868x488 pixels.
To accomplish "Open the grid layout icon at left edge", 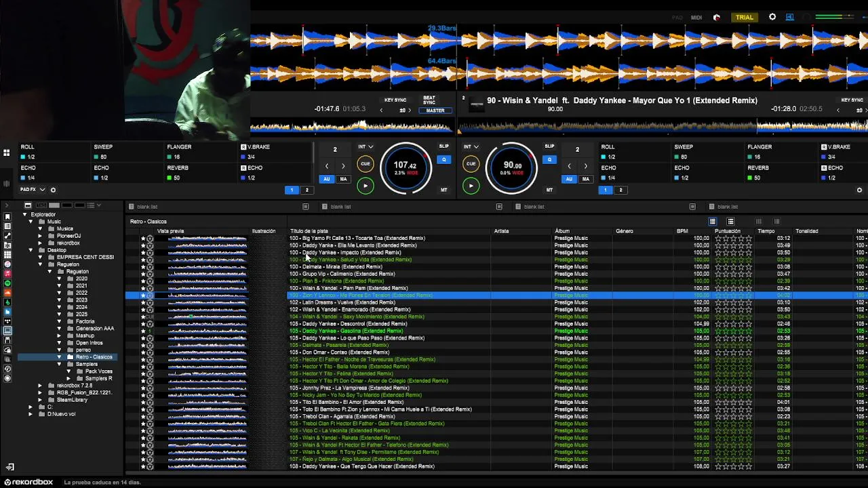I will pyautogui.click(x=7, y=153).
